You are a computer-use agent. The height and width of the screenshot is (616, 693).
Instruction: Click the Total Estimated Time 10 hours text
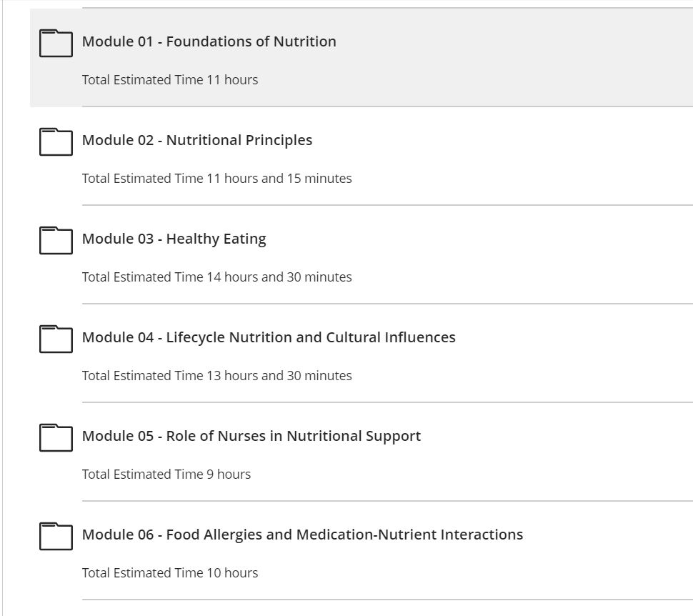pyautogui.click(x=170, y=572)
